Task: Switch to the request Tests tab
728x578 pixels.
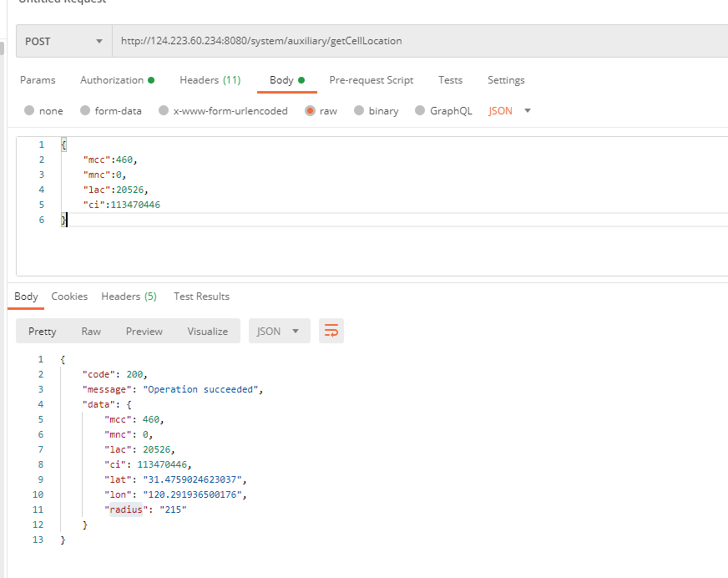Action: click(x=450, y=80)
